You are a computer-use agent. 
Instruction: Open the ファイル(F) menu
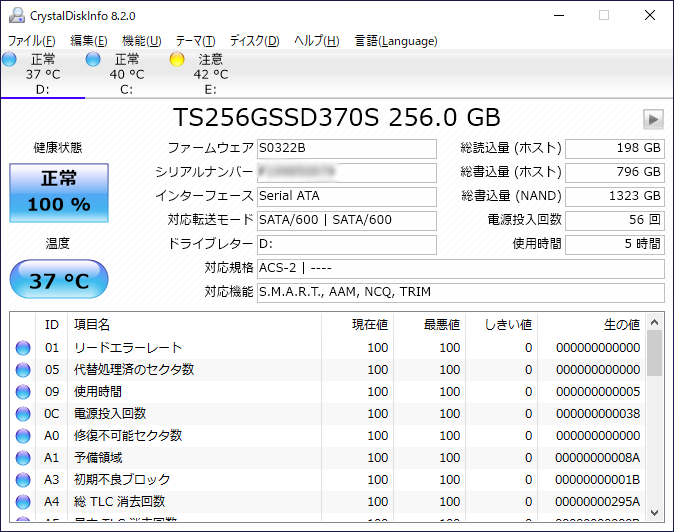pos(32,41)
